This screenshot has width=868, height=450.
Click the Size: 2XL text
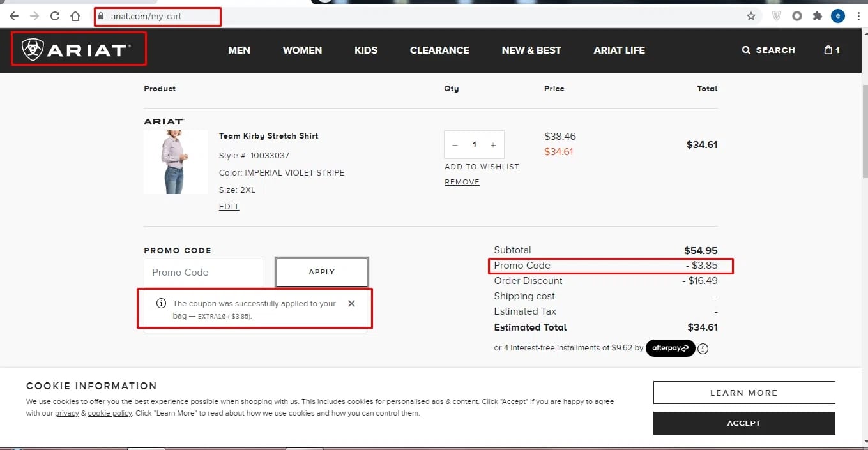click(237, 190)
